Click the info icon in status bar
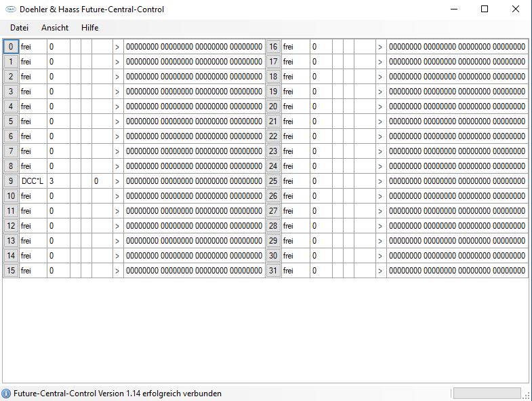Viewport: 532px width, 401px height. tap(7, 394)
